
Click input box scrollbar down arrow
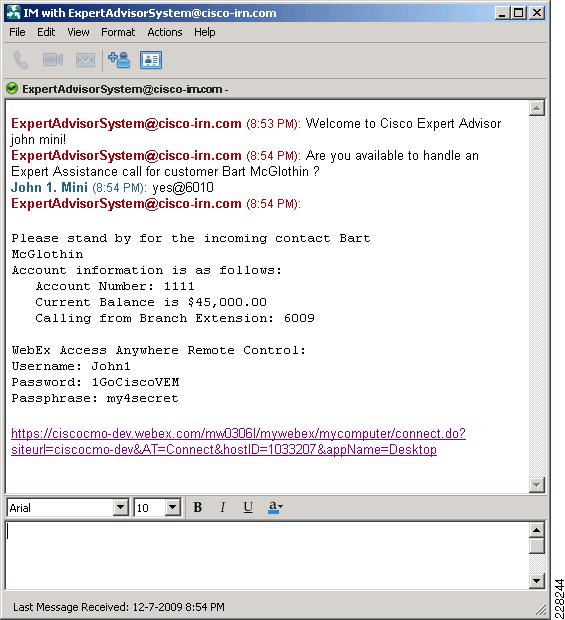(x=537, y=580)
